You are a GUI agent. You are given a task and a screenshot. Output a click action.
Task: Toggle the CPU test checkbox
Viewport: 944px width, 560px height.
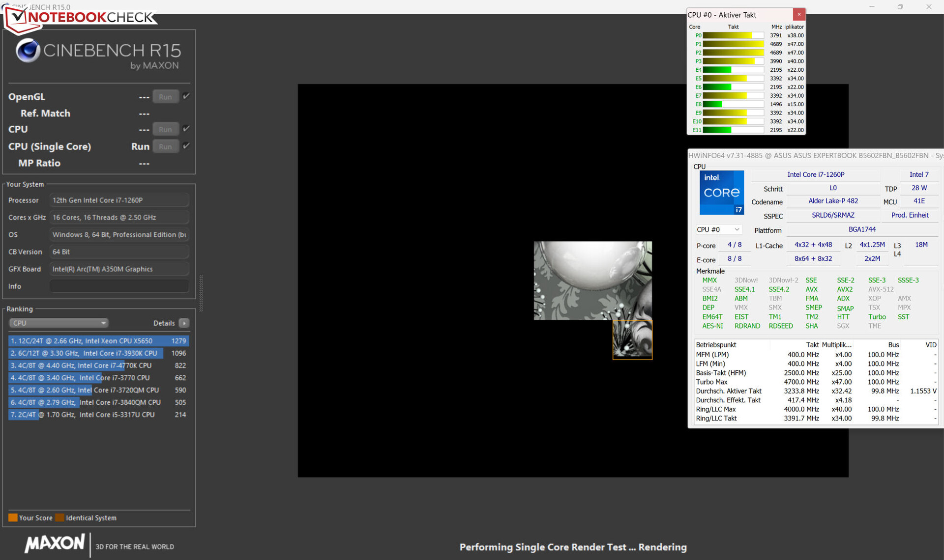pyautogui.click(x=186, y=129)
